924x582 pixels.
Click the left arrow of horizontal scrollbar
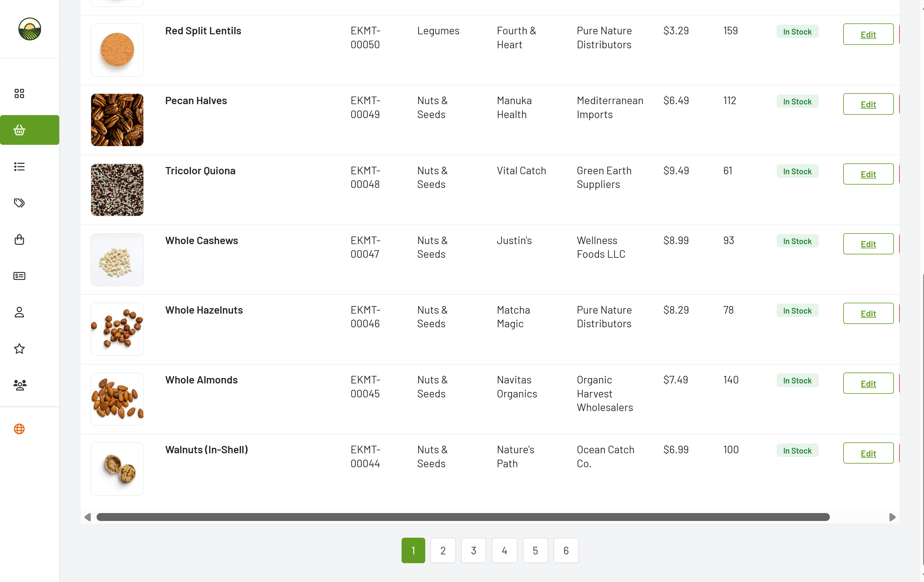[87, 517]
